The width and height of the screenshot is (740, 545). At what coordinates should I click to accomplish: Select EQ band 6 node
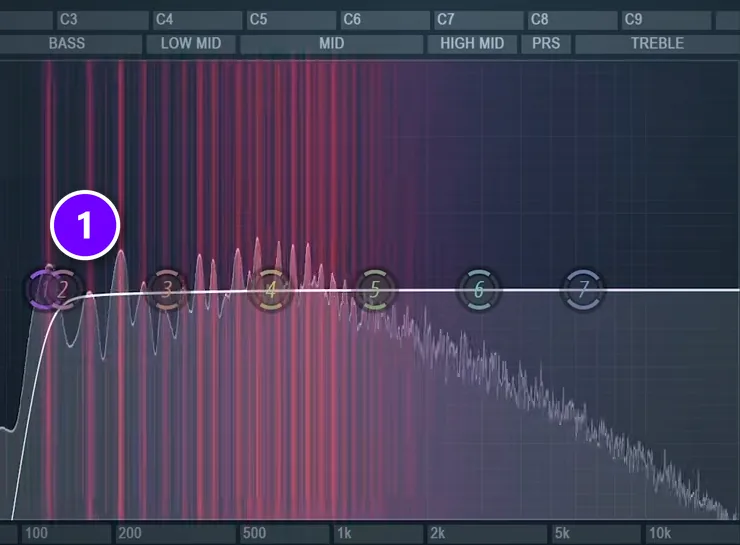[479, 290]
